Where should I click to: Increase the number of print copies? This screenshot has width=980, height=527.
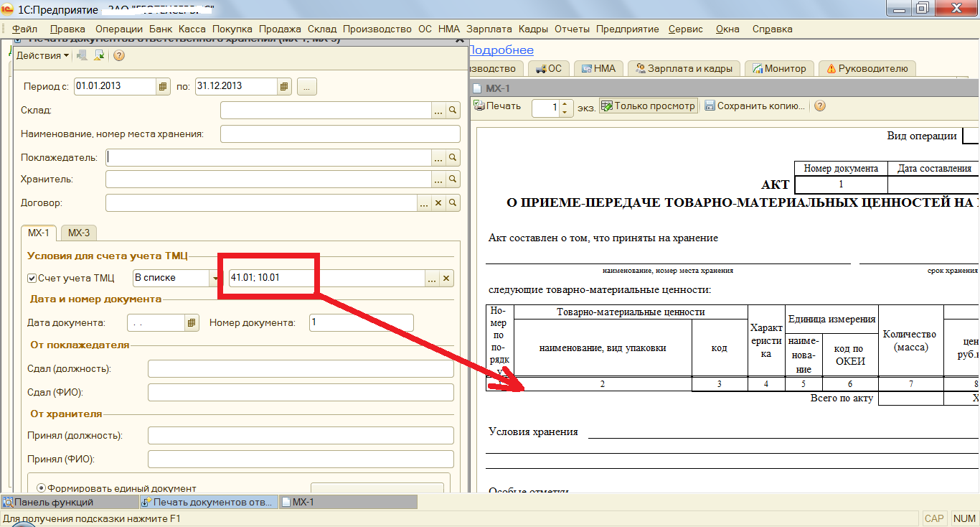pyautogui.click(x=564, y=103)
